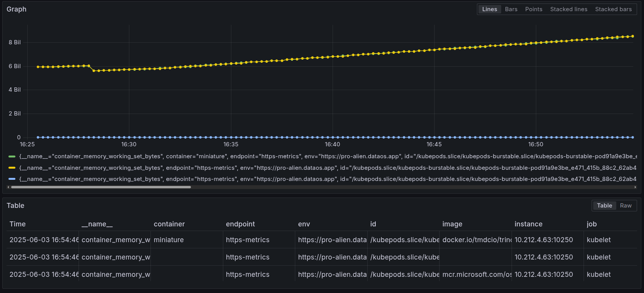The image size is (644, 293).
Task: Enable the Stacked bars view
Action: pos(613,9)
